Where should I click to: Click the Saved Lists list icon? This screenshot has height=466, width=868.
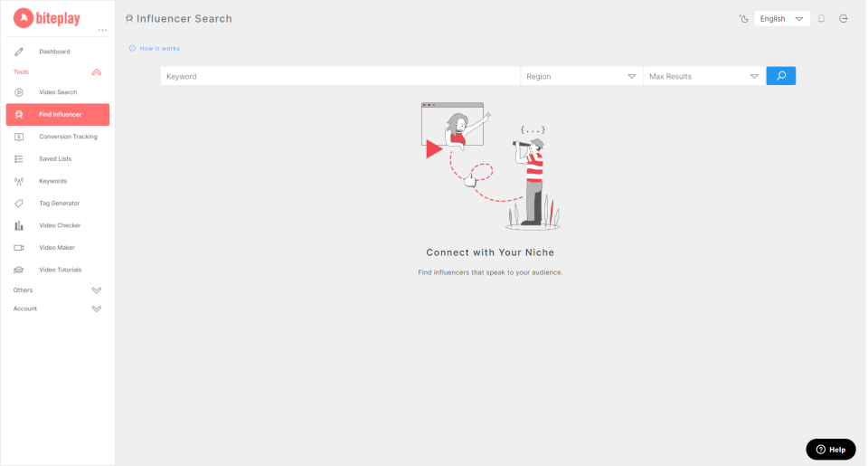pyautogui.click(x=19, y=159)
